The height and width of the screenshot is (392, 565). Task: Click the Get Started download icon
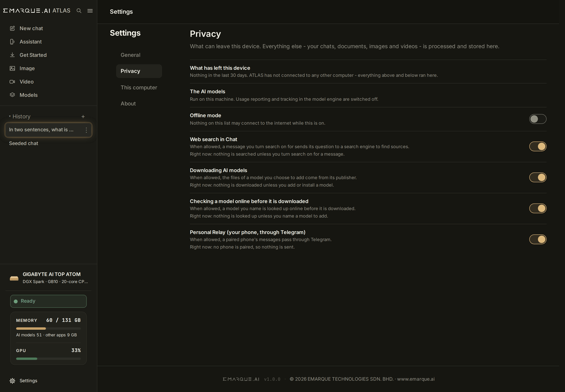tap(12, 55)
